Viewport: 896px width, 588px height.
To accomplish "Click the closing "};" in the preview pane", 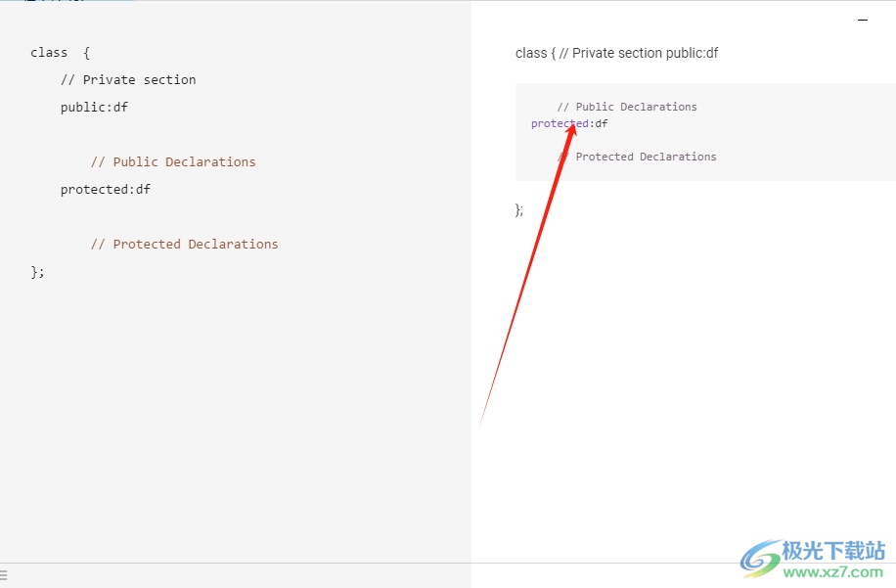I will point(518,209).
